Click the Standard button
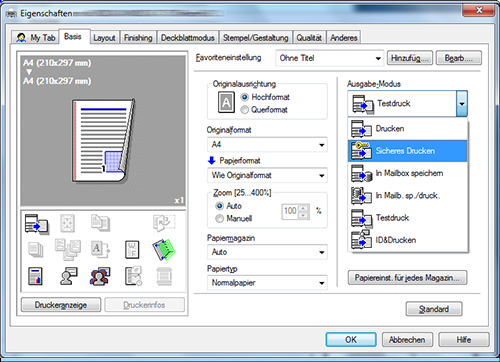 pyautogui.click(x=434, y=309)
